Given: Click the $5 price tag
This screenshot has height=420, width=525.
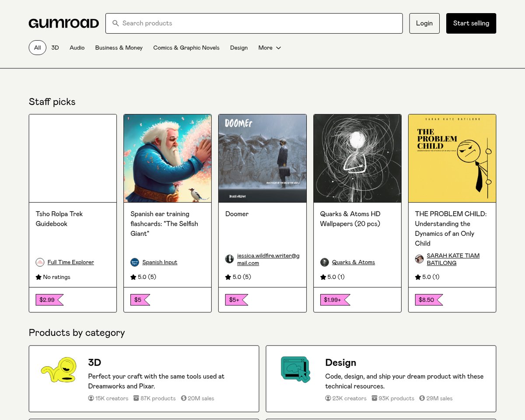Looking at the screenshot, I should tap(140, 300).
